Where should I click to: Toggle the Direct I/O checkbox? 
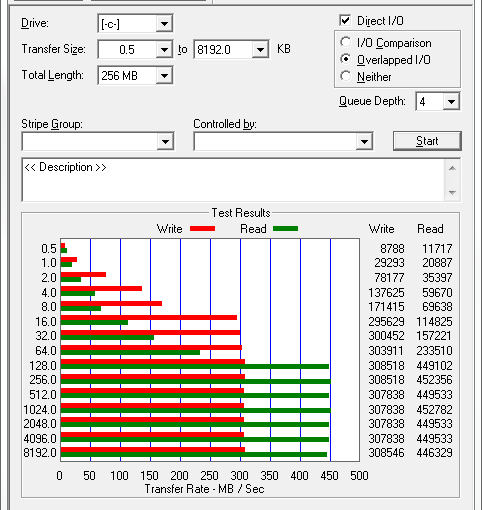pyautogui.click(x=345, y=20)
